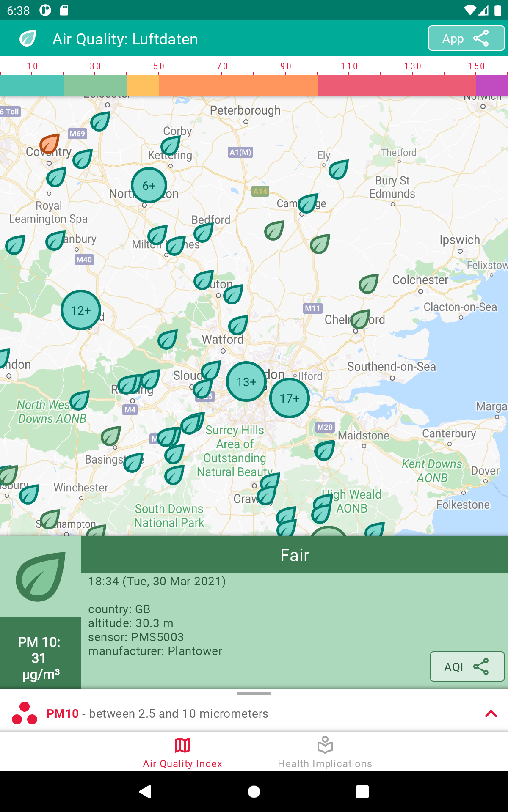Expand the PM10 pollutant selector chevron

(x=491, y=714)
